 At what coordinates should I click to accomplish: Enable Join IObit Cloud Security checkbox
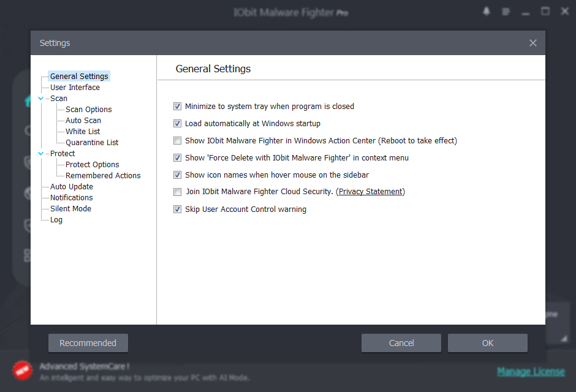click(178, 192)
